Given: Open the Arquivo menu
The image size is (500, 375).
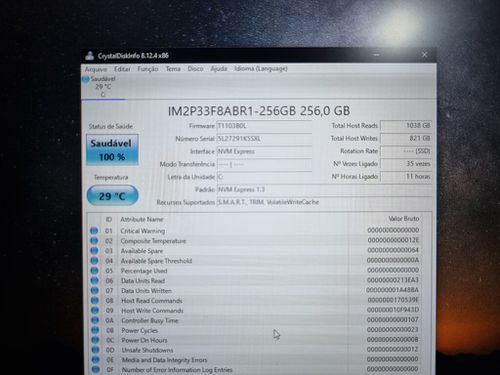Looking at the screenshot, I should [96, 69].
